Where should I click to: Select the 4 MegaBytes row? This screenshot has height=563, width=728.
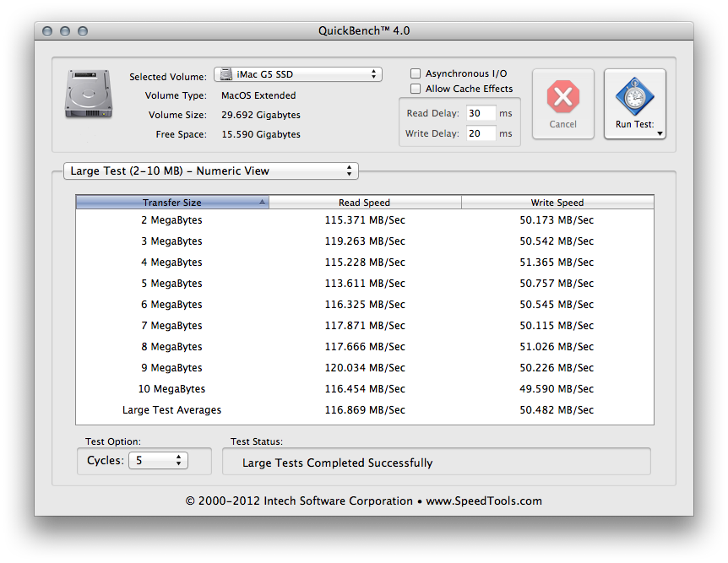click(x=365, y=263)
